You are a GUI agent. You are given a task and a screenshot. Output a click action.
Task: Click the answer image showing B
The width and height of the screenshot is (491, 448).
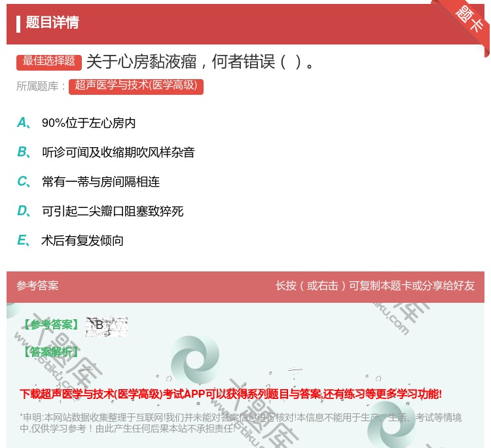pyautogui.click(x=107, y=326)
